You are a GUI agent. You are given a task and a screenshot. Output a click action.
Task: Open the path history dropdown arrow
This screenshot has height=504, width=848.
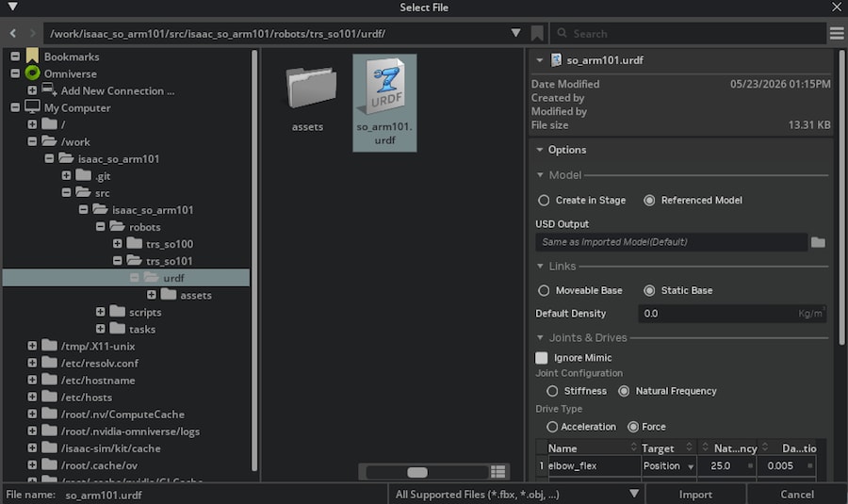516,33
